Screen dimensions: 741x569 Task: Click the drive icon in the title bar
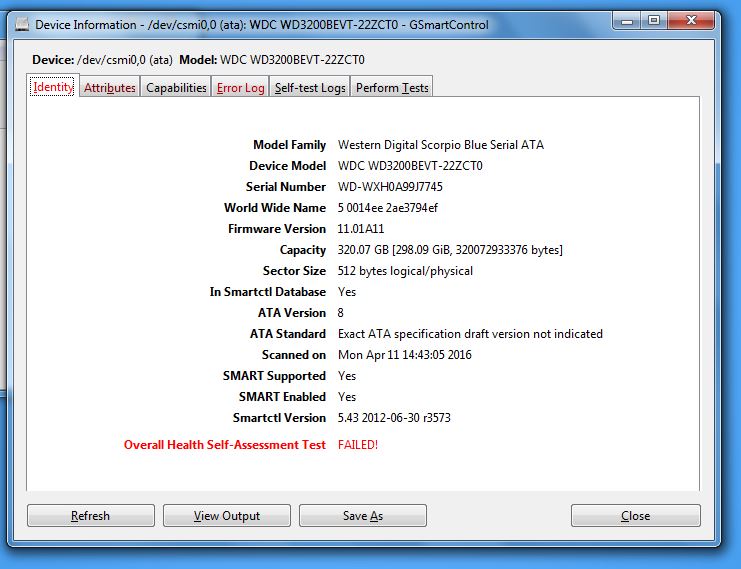pyautogui.click(x=22, y=24)
